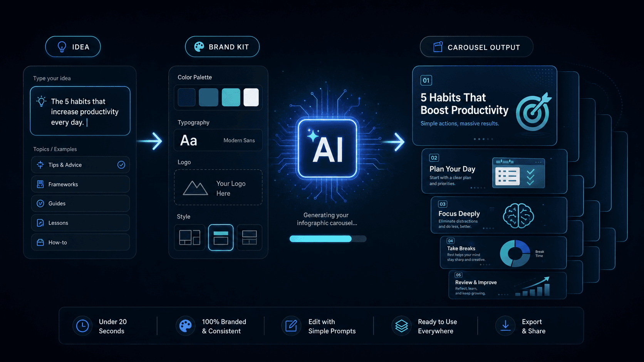Screen dimensions: 644x362
Task: Click the 'Modern Sans' font name
Action: 239,140
